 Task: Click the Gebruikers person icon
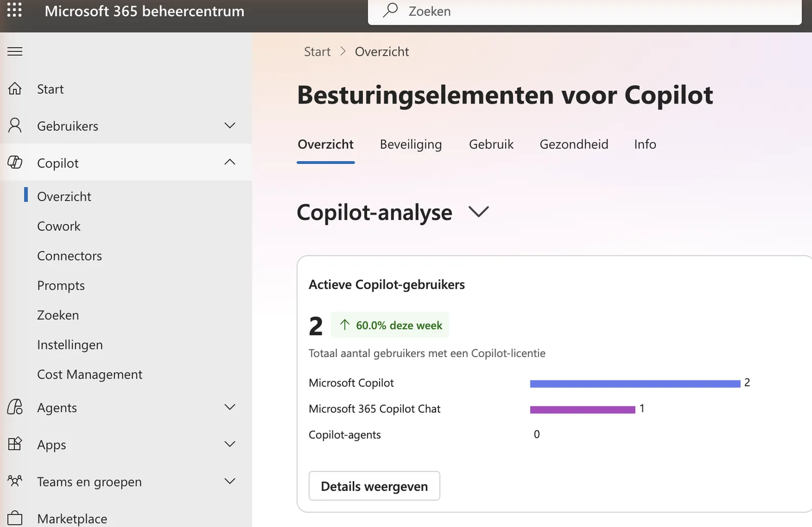click(x=15, y=125)
